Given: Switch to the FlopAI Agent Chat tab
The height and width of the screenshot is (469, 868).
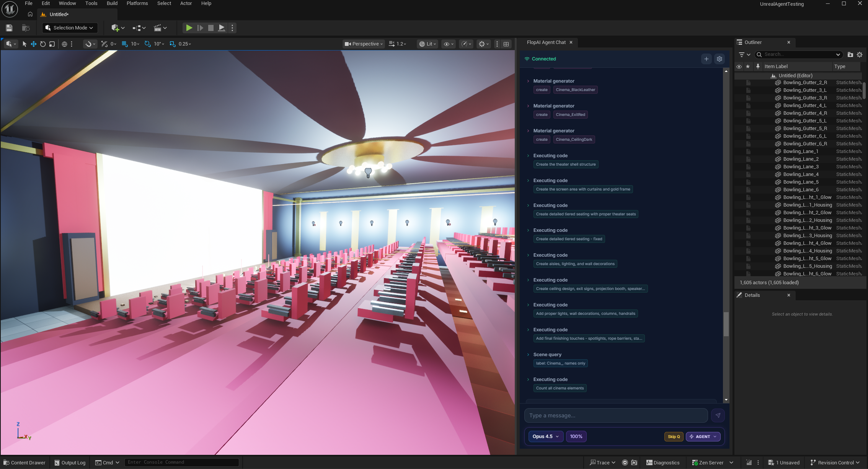Looking at the screenshot, I should pyautogui.click(x=546, y=42).
